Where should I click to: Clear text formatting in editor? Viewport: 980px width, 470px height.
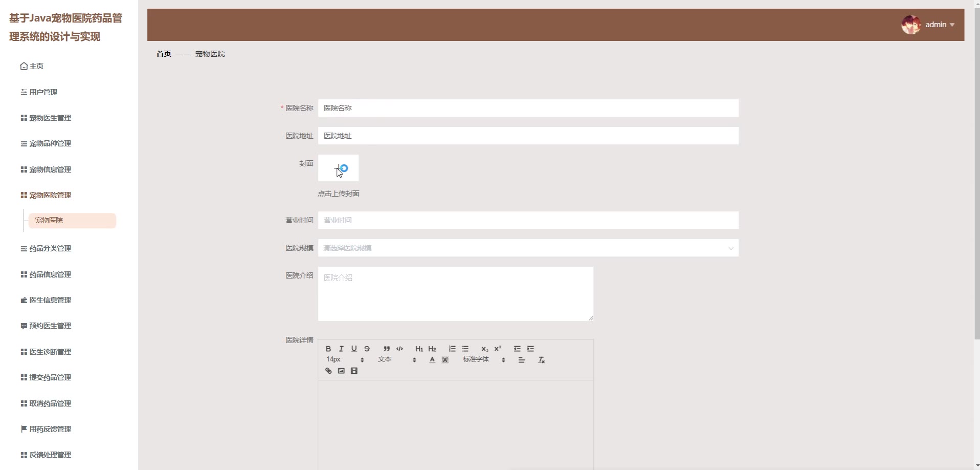coord(541,360)
